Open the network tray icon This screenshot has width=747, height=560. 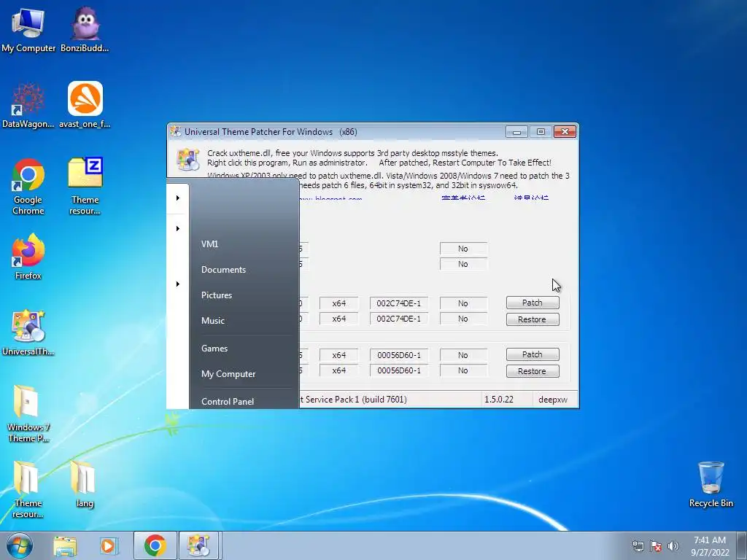pos(638,546)
